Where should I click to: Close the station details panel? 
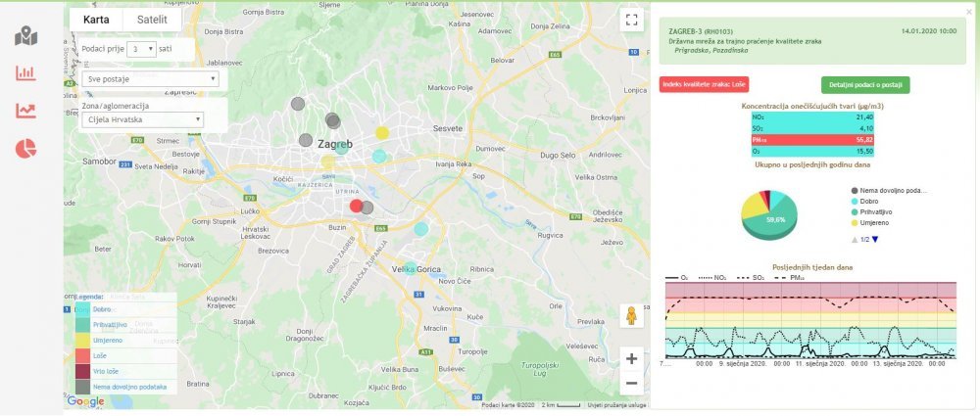point(968,12)
